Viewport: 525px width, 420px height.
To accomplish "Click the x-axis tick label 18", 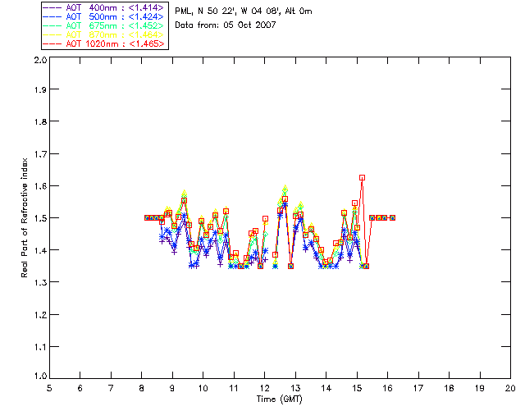I will (449, 388).
